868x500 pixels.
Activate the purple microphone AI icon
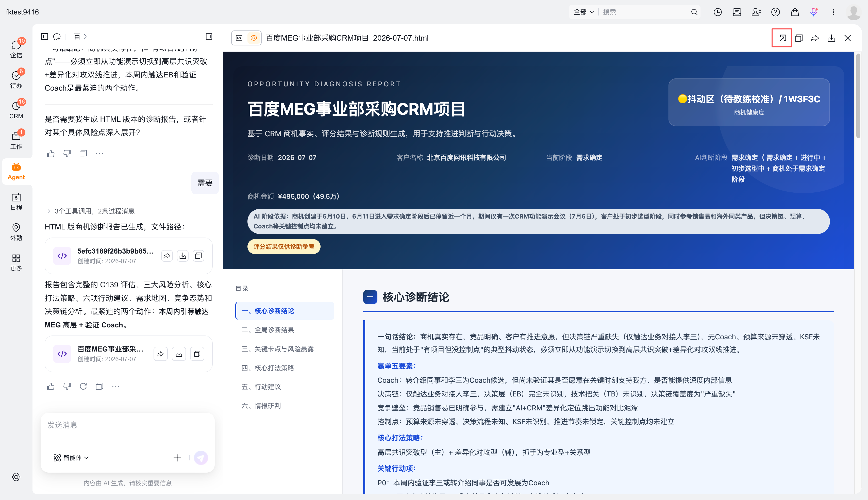click(x=814, y=12)
